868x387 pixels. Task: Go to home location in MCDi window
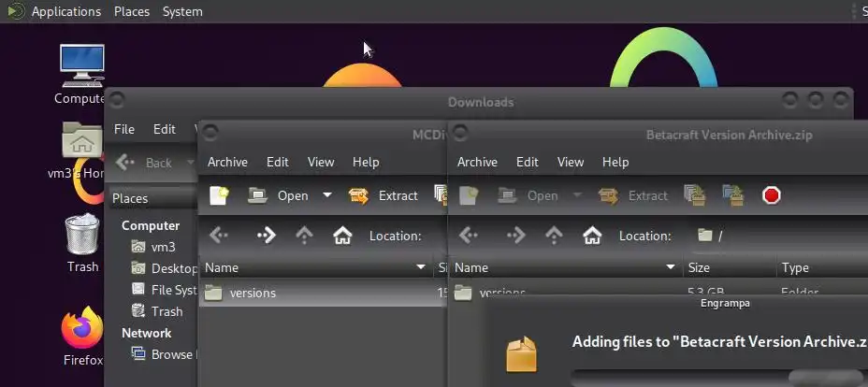coord(342,236)
